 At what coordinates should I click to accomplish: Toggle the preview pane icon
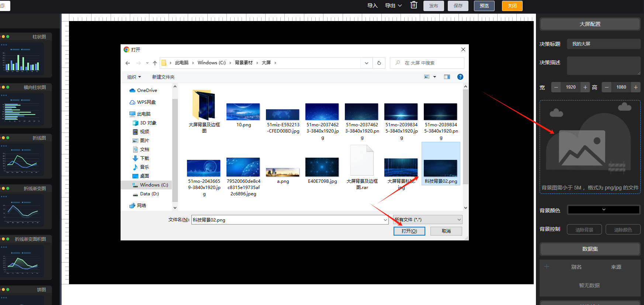pos(447,77)
